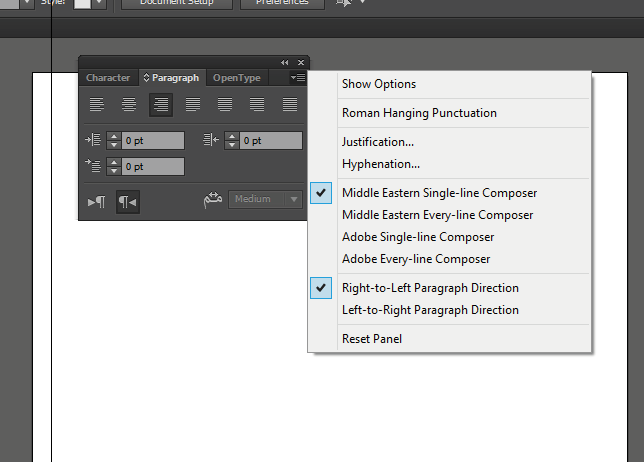
Task: Choose Justify with last line centered
Action: click(225, 104)
